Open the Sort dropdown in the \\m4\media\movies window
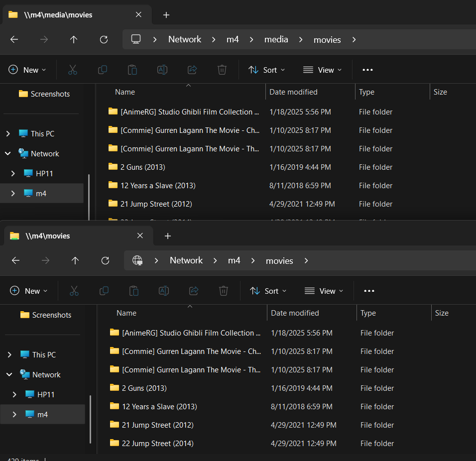 [x=267, y=70]
